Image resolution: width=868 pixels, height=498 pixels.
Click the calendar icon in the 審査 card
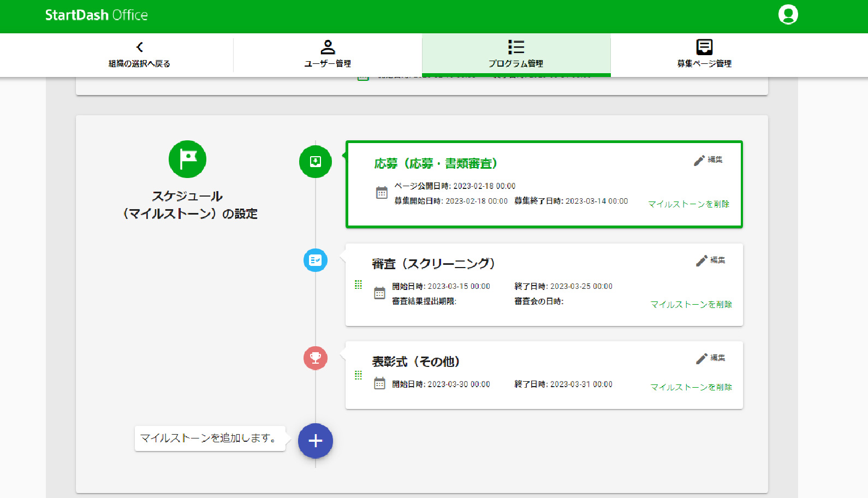(379, 293)
